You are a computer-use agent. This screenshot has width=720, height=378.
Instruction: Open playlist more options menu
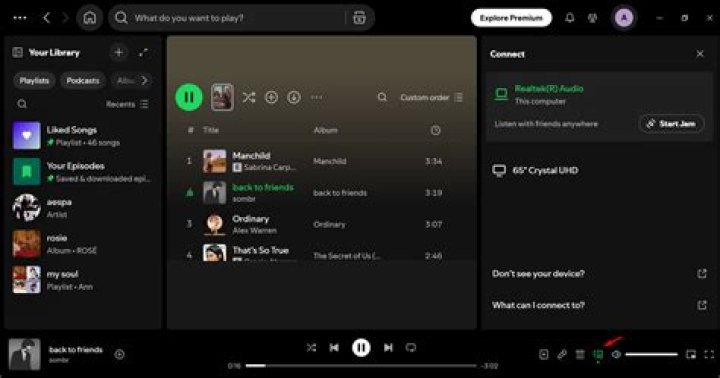click(316, 97)
